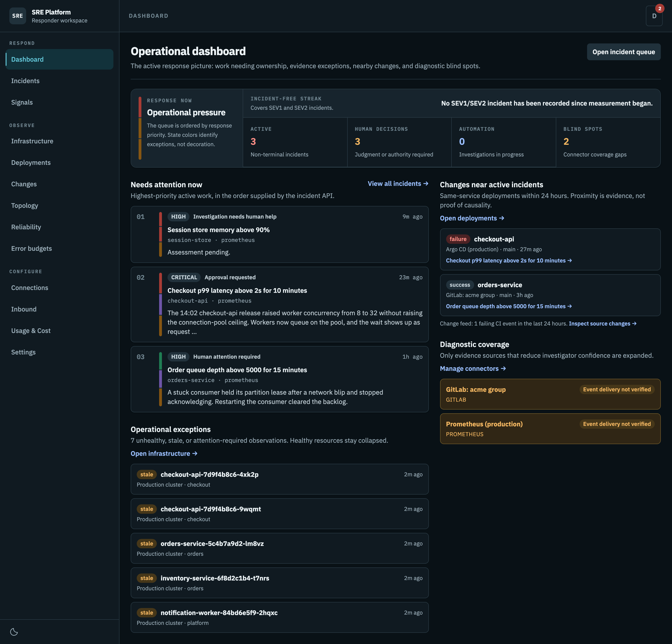Viewport: 672px width, 644px height.
Task: Click HIGH badge on Order queue incident
Action: (178, 357)
